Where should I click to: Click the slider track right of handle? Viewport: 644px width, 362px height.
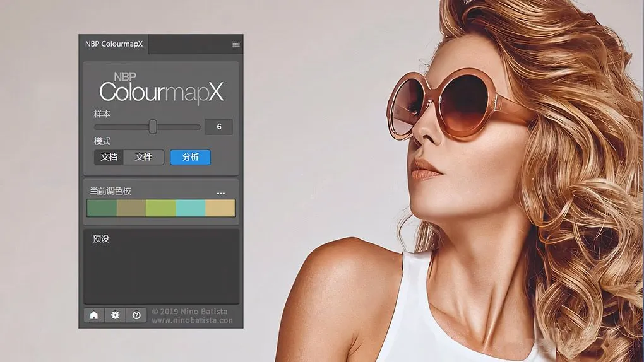(179, 127)
